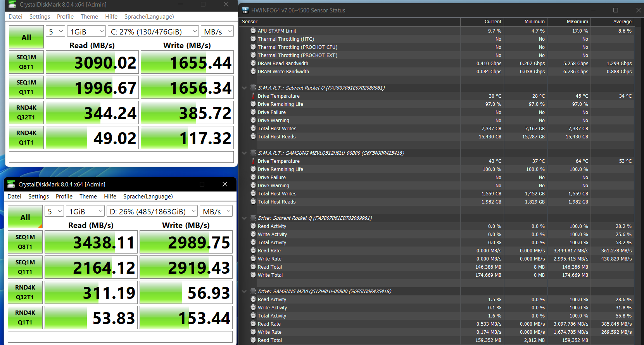
Task: Click the Sabrent Read Rate sensor icon
Action: [x=253, y=250]
